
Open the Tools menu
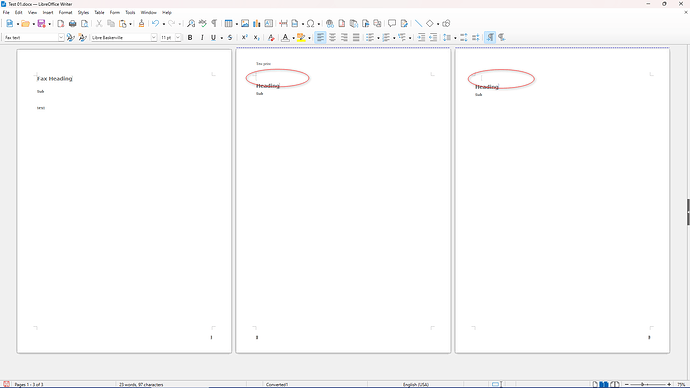130,13
